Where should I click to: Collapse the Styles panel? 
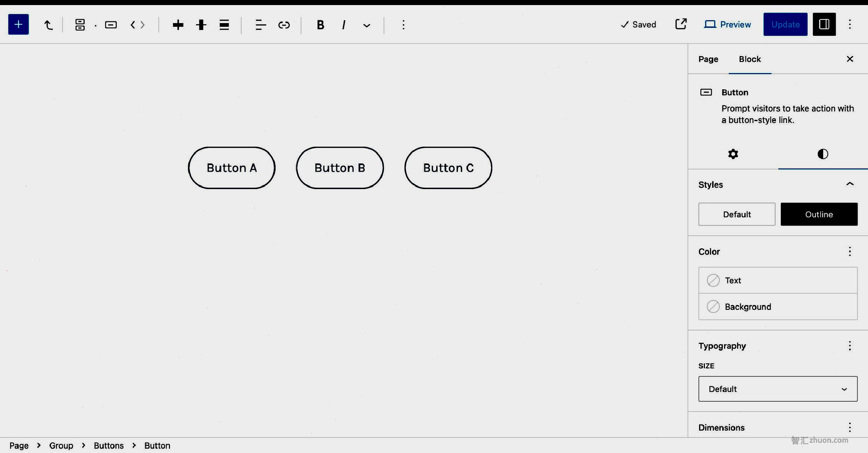coord(850,184)
